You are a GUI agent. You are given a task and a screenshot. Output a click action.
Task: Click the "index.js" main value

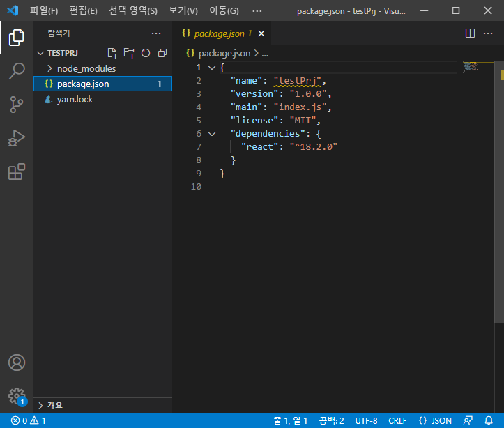coord(300,107)
